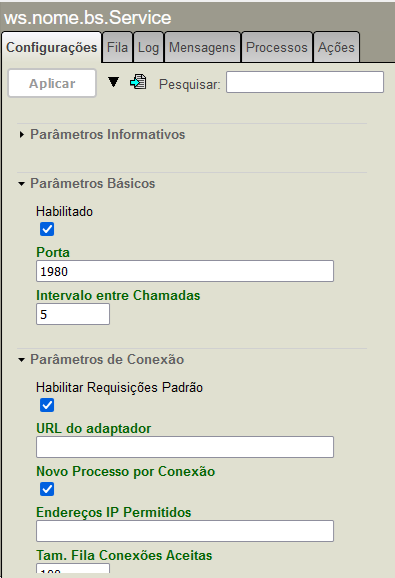Open the Processos tab
Screen dimensions: 395x578
point(277,47)
